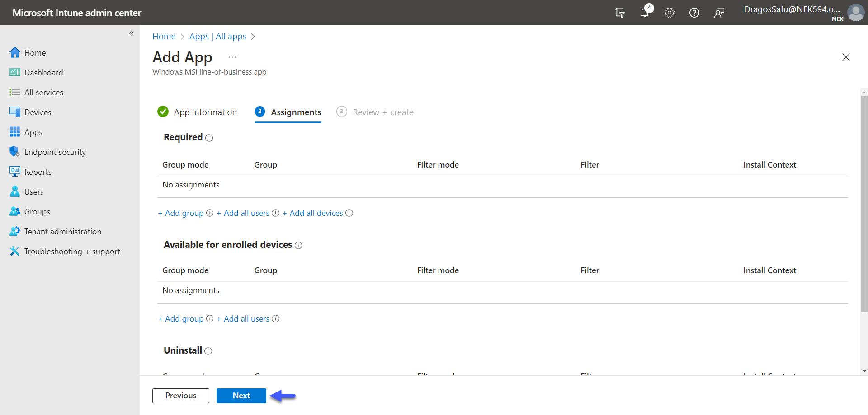Viewport: 868px width, 415px height.
Task: Add all devices under Required section
Action: click(x=313, y=213)
